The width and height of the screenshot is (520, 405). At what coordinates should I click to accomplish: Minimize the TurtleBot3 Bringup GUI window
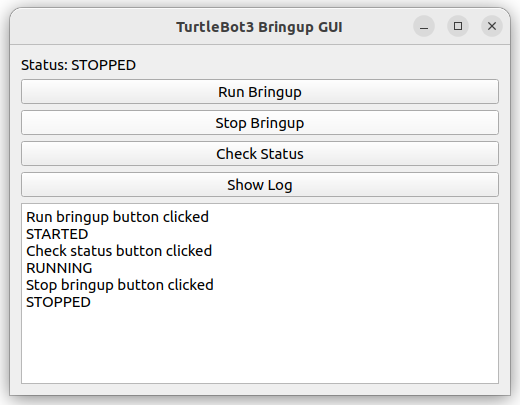[x=424, y=26]
